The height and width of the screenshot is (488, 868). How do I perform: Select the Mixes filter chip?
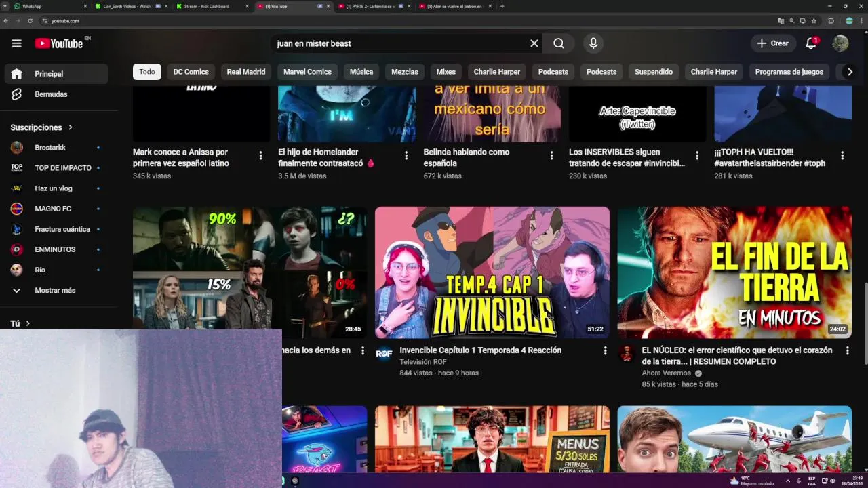pyautogui.click(x=446, y=72)
